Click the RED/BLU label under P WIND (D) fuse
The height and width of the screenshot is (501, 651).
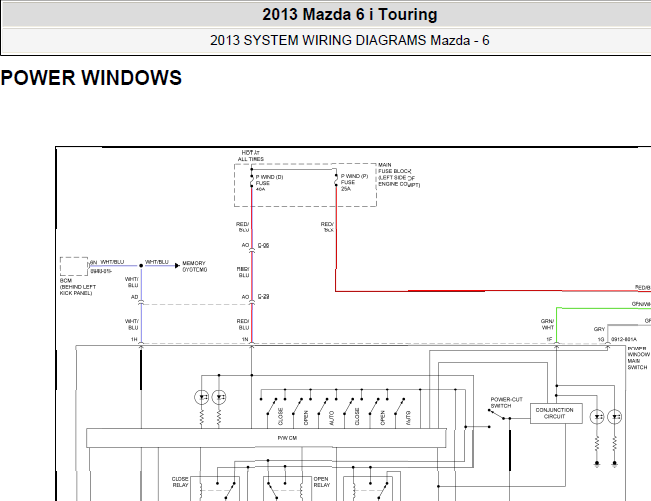click(x=242, y=227)
